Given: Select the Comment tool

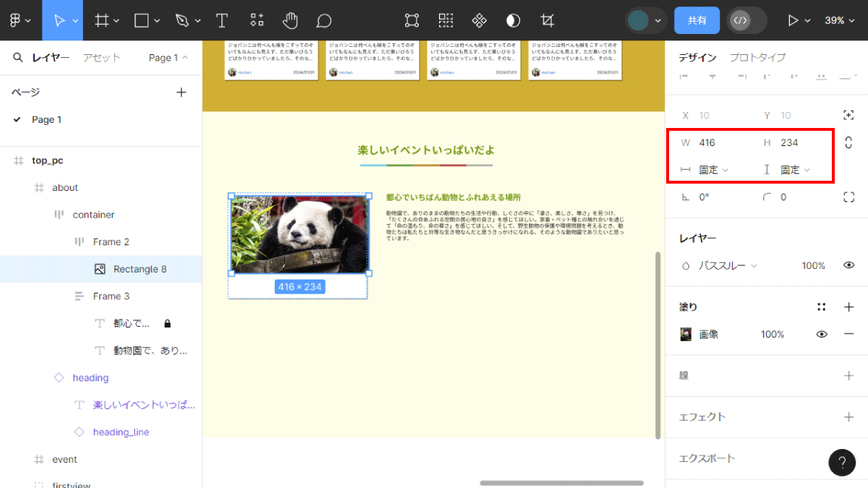Looking at the screenshot, I should point(324,20).
